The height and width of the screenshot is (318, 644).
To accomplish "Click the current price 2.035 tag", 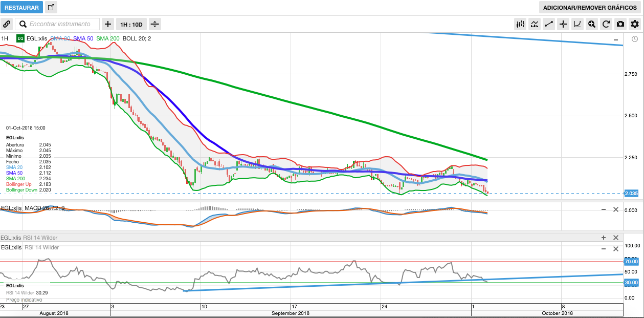I will tap(631, 193).
